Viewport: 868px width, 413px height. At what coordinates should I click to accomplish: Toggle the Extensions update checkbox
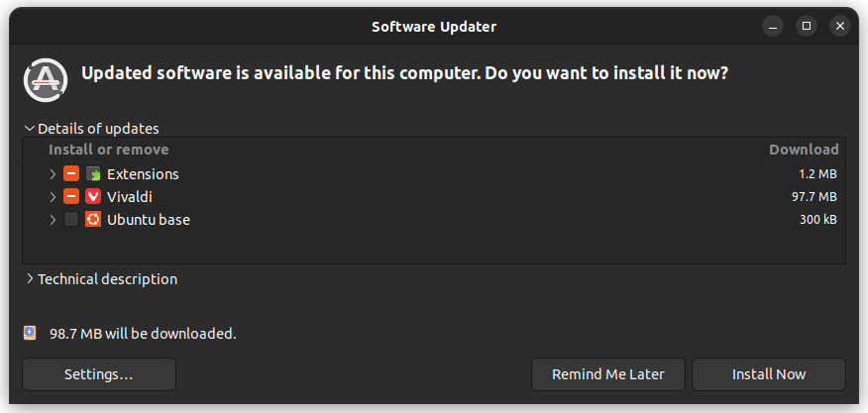click(x=71, y=174)
